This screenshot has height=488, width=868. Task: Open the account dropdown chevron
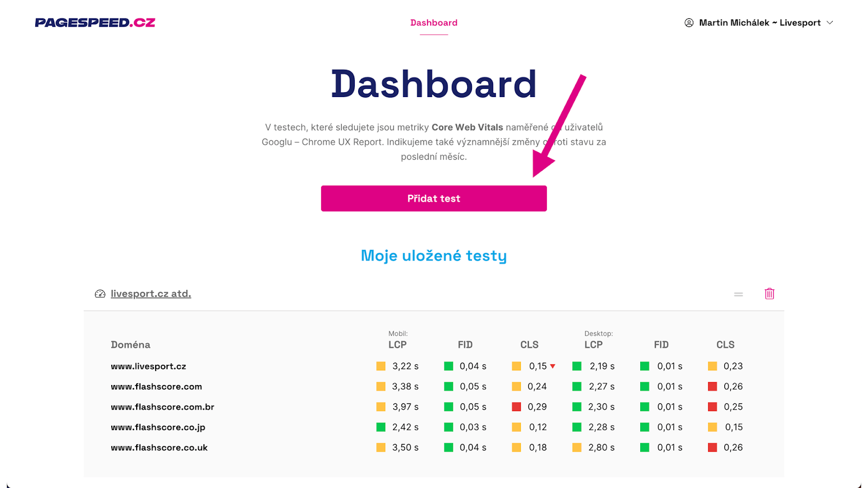830,23
